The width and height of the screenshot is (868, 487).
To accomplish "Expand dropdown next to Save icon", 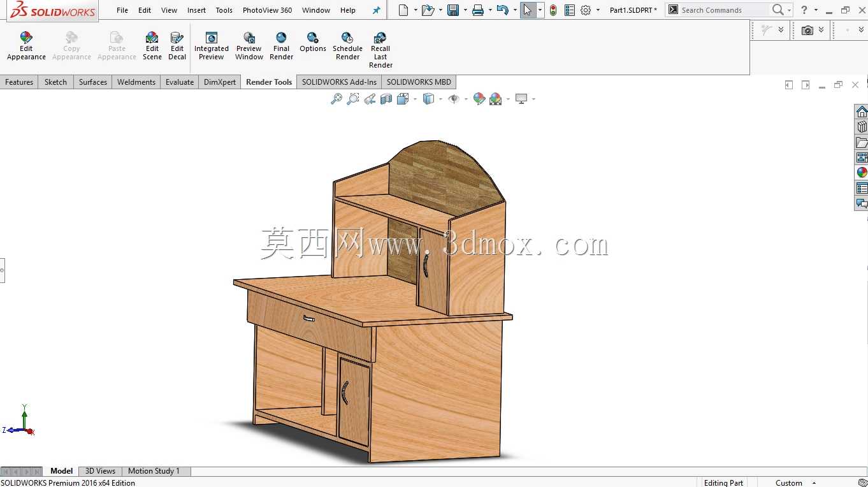I will [465, 10].
